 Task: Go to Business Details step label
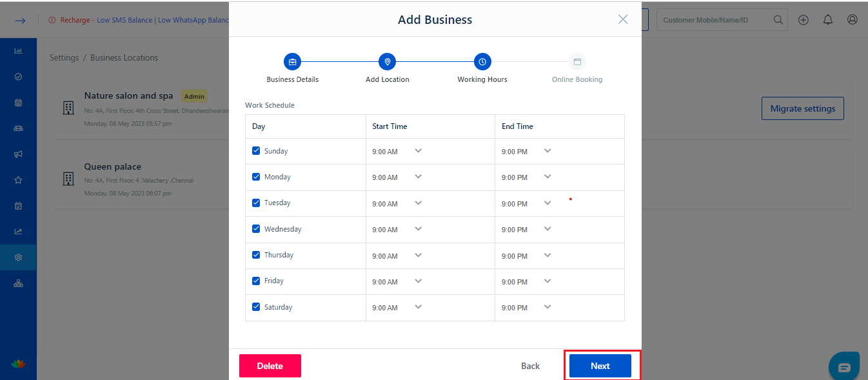pyautogui.click(x=292, y=79)
